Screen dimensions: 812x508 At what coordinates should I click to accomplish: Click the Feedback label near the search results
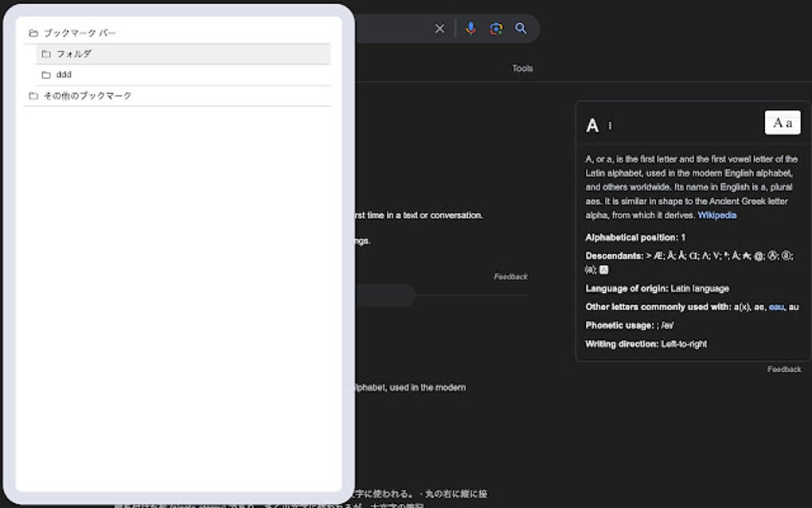(509, 276)
